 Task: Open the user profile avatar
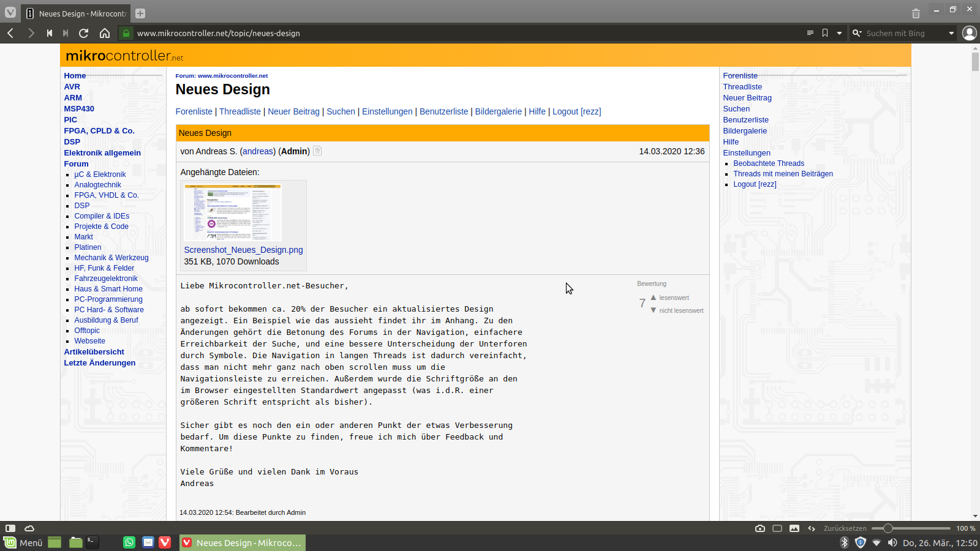click(969, 33)
